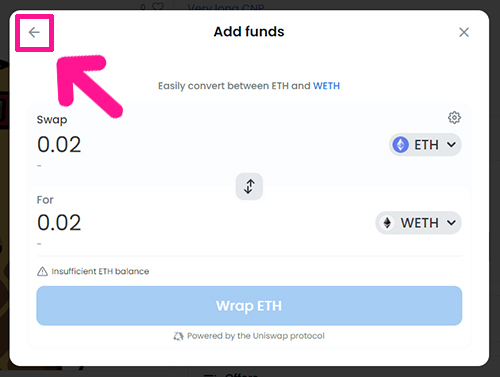
Task: Click the WETH token diamond logo
Action: tap(387, 223)
